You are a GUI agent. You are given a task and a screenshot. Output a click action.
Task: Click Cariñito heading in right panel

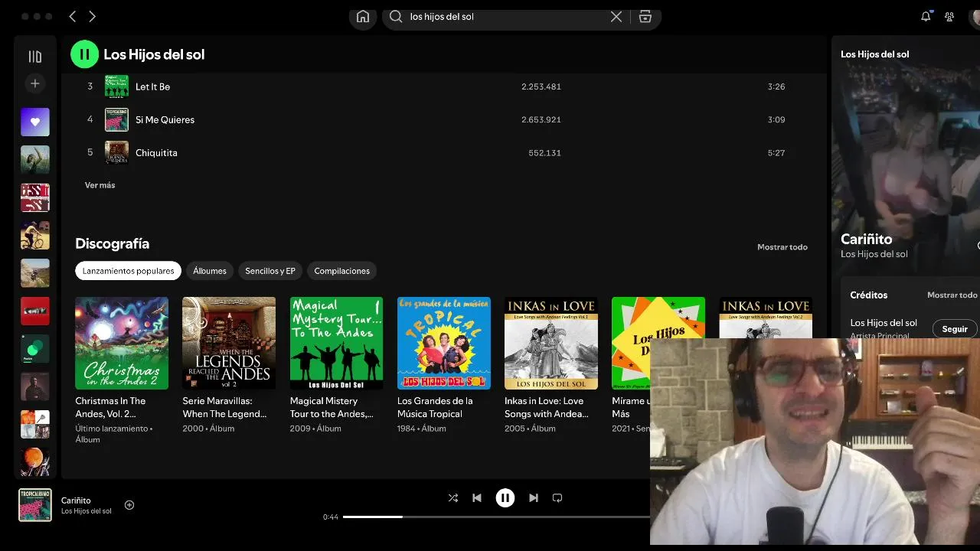867,240
